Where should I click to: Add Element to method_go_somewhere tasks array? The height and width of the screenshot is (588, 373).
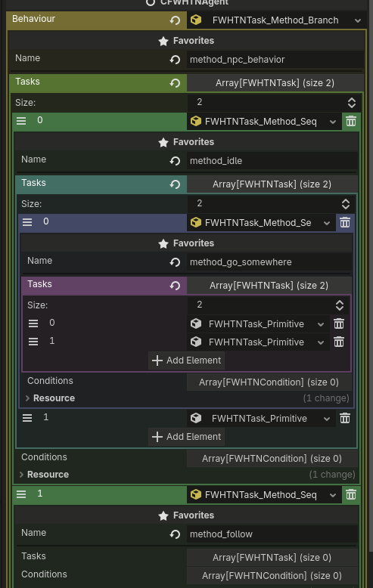[x=186, y=361]
